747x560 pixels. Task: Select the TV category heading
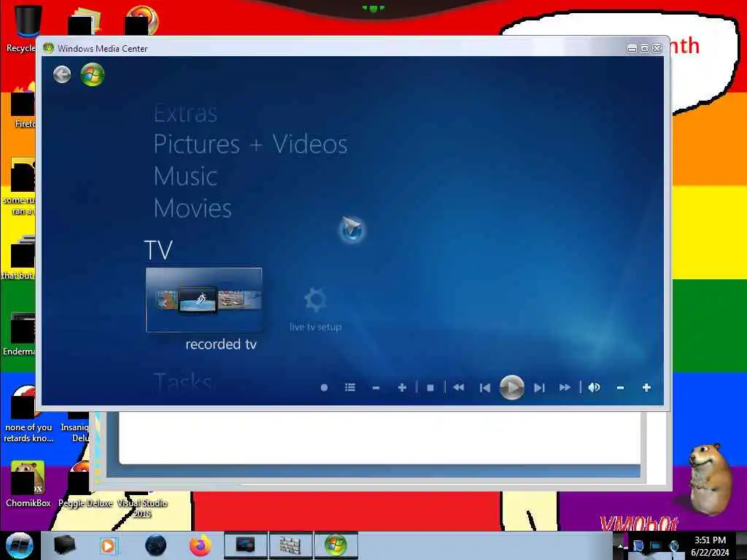(x=158, y=250)
